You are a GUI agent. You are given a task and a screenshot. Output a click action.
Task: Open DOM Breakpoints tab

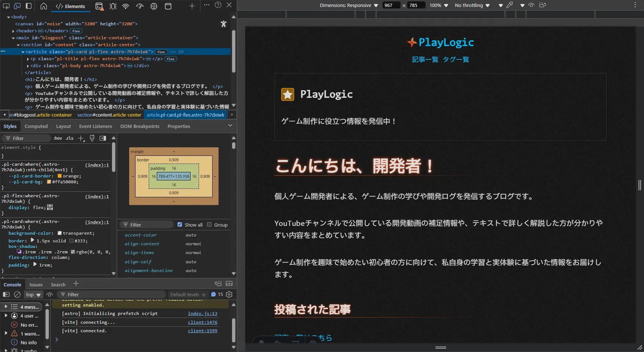[140, 126]
